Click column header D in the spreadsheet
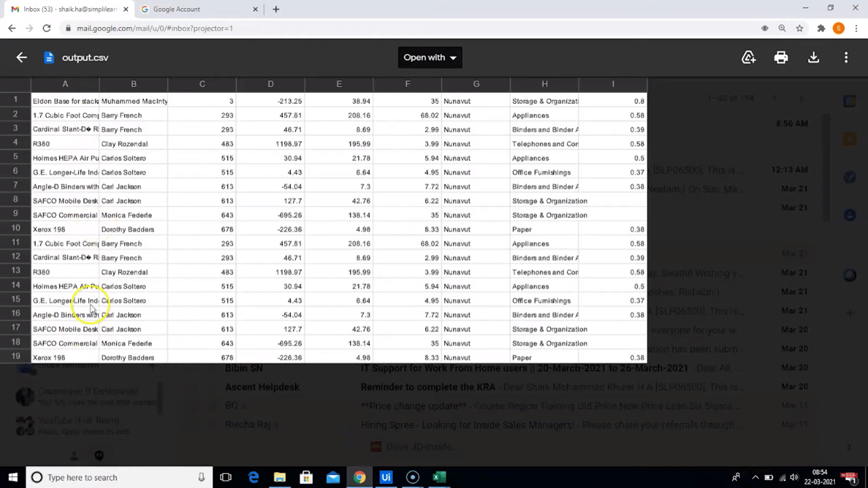 (x=271, y=84)
